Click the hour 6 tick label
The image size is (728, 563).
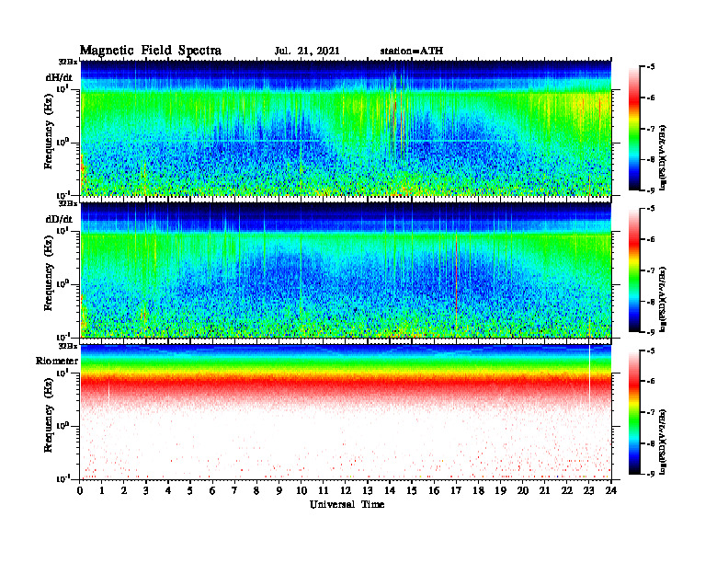pos(212,490)
